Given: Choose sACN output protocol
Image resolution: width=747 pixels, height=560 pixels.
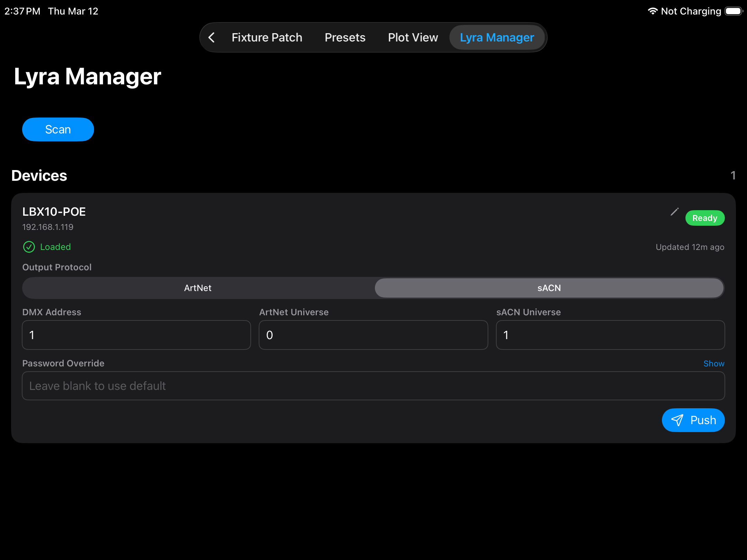Looking at the screenshot, I should point(549,288).
